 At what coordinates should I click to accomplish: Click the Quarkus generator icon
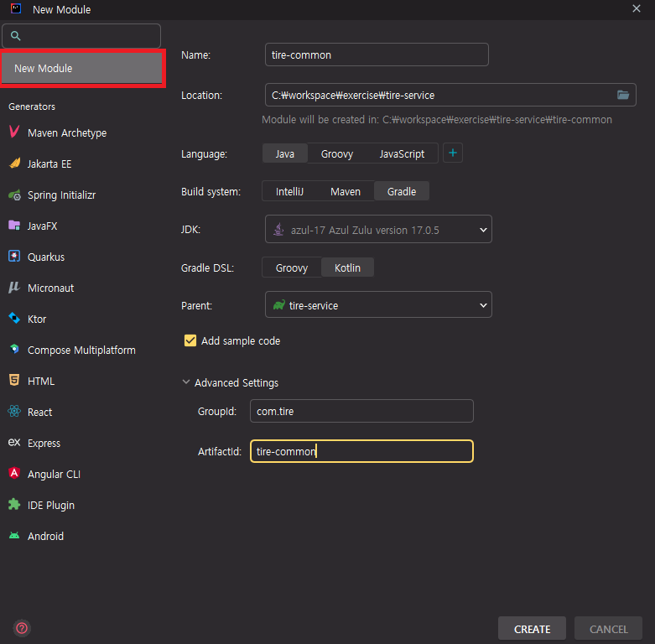(x=14, y=256)
